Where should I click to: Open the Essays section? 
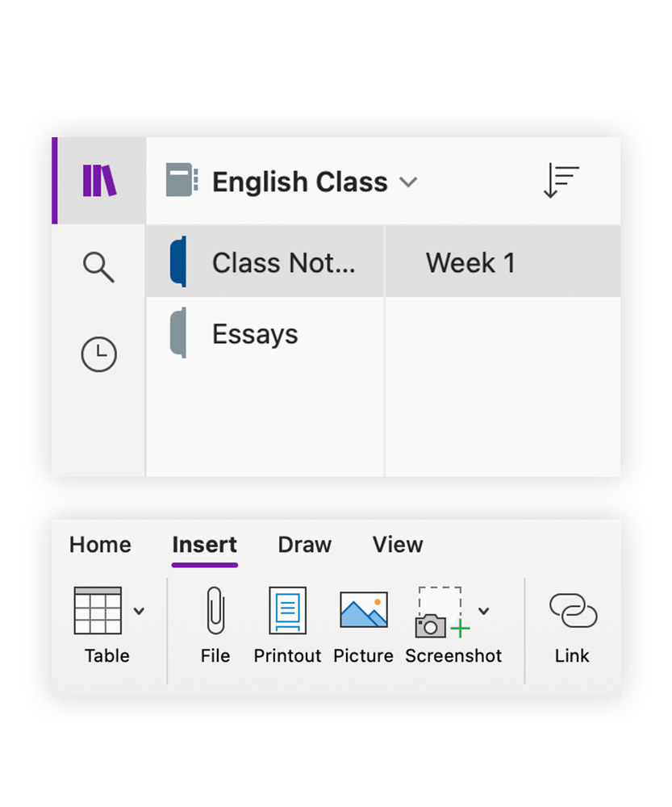tap(255, 334)
